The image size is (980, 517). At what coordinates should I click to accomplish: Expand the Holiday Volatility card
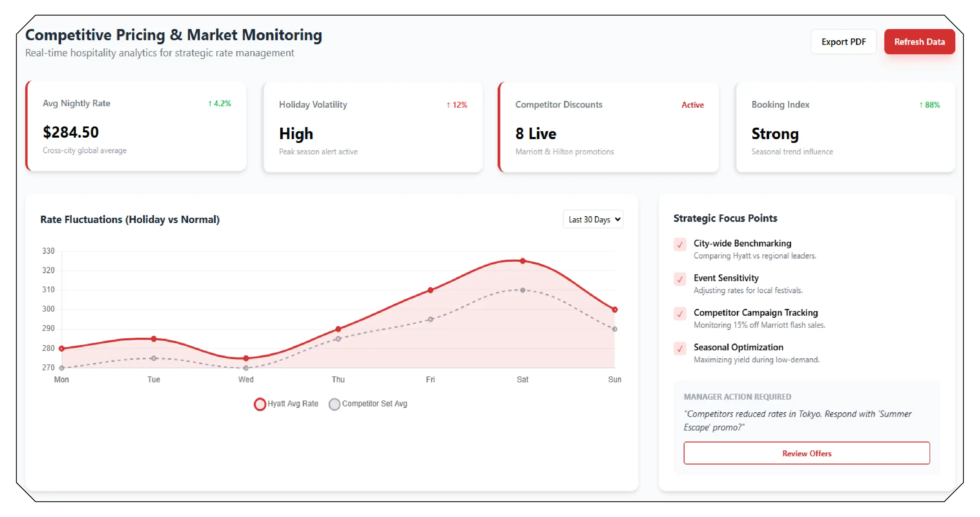tap(373, 127)
